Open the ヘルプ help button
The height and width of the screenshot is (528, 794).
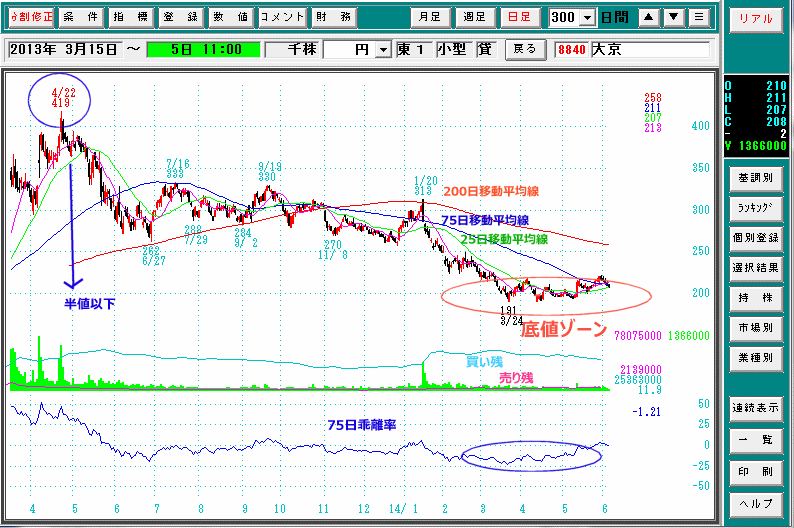756,504
